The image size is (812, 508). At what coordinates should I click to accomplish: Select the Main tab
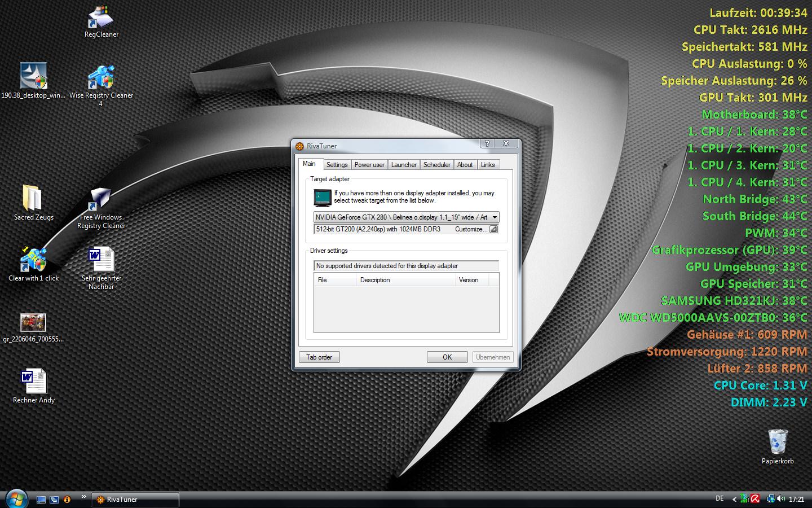310,164
